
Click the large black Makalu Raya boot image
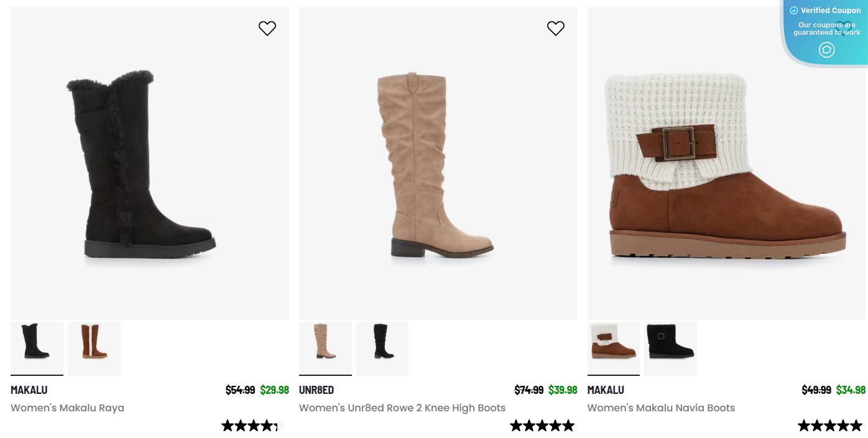pyautogui.click(x=149, y=163)
